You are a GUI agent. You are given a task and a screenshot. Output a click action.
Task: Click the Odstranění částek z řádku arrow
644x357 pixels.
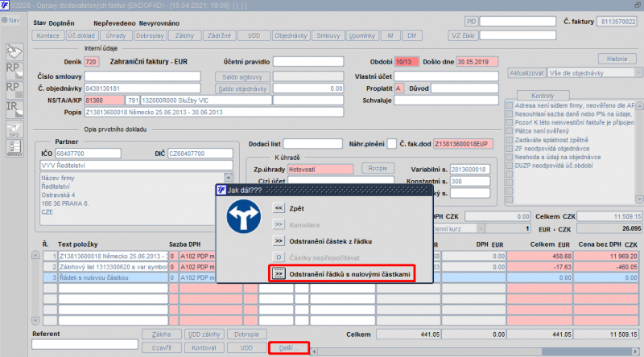pos(279,240)
